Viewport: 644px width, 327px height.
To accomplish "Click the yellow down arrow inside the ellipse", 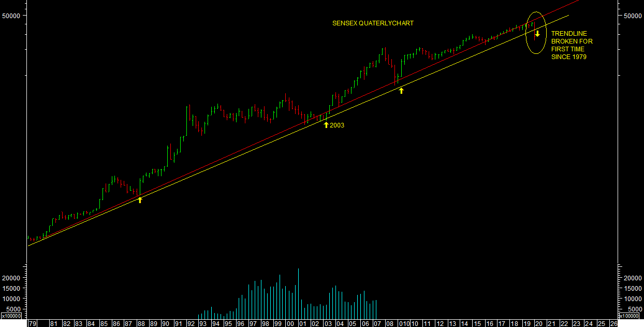I will (537, 34).
